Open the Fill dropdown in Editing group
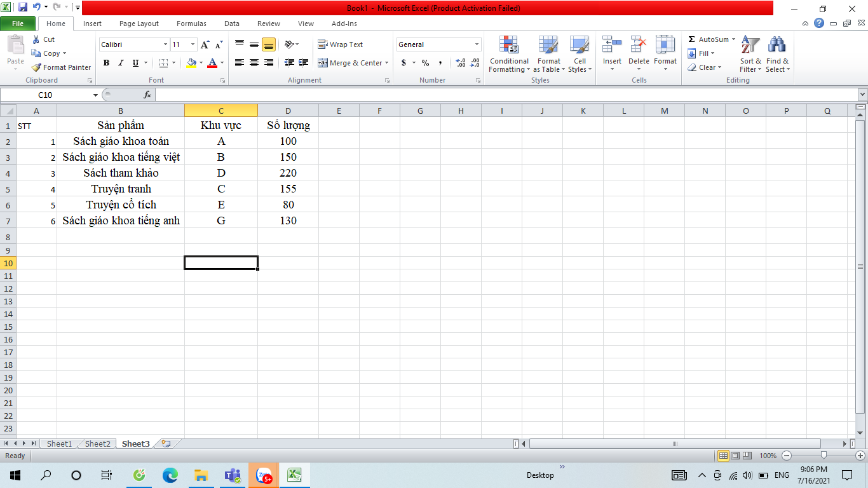The image size is (868, 488). coord(702,53)
